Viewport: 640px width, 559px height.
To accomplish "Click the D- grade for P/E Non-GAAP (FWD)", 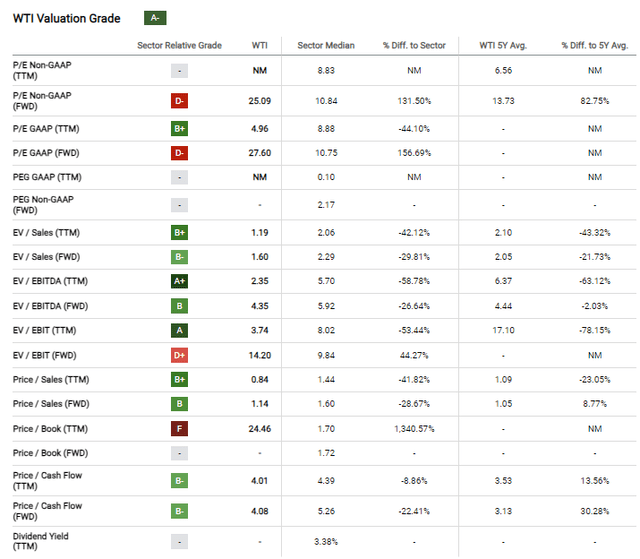I will pos(180,99).
